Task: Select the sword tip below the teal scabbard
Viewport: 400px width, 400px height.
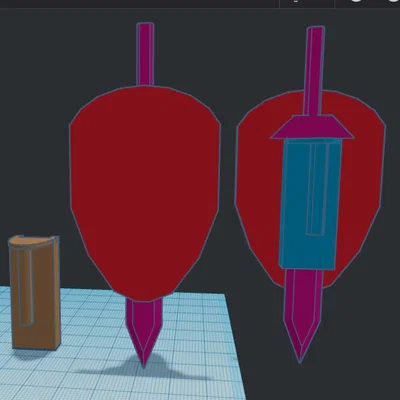Action: click(303, 315)
